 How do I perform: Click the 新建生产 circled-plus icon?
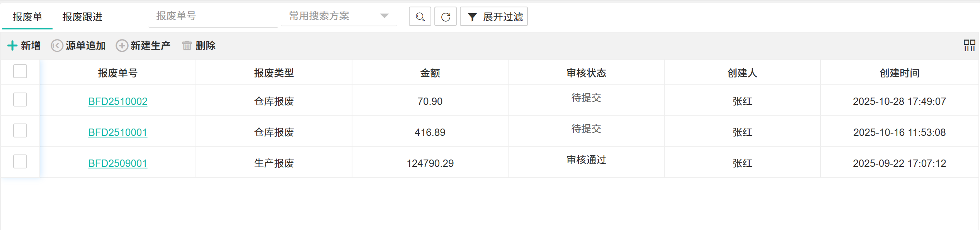122,46
